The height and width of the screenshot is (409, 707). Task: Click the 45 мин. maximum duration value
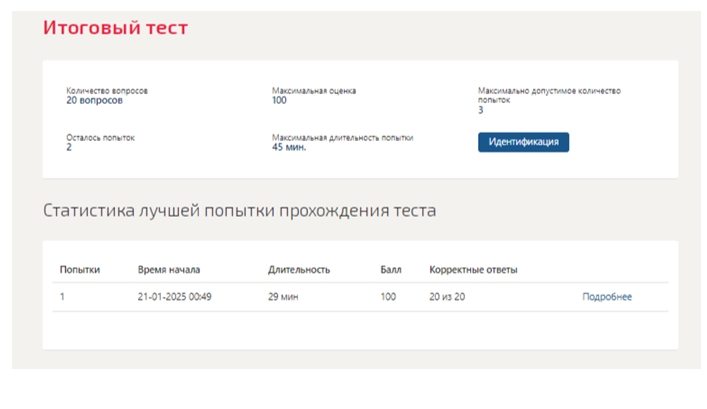pyautogui.click(x=289, y=147)
